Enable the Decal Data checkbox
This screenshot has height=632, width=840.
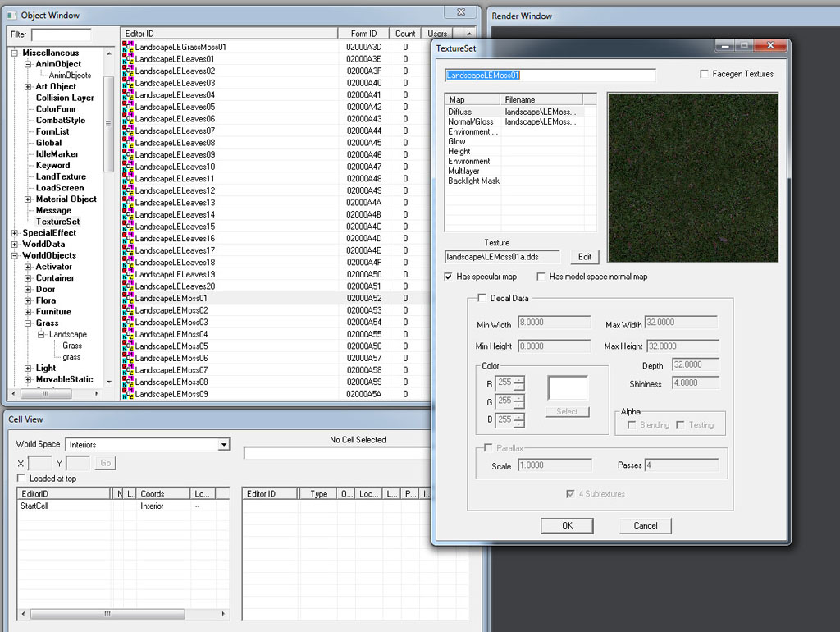click(x=482, y=299)
